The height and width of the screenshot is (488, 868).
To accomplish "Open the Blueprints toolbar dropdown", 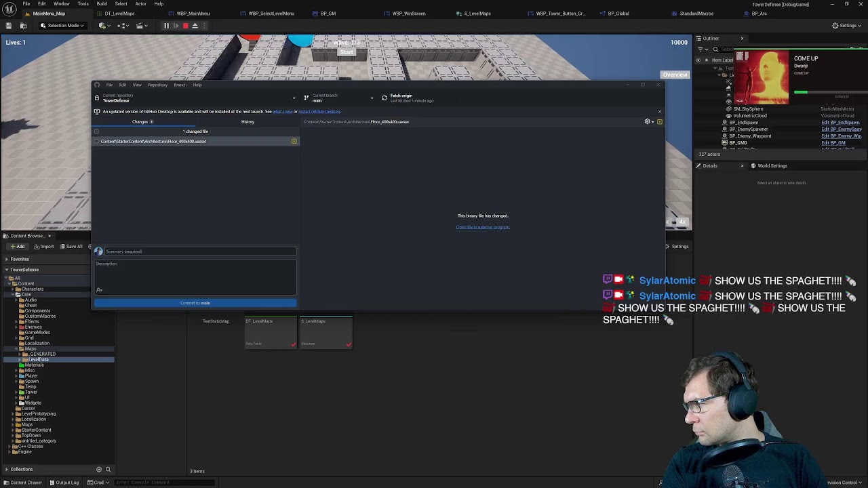I will pos(123,26).
